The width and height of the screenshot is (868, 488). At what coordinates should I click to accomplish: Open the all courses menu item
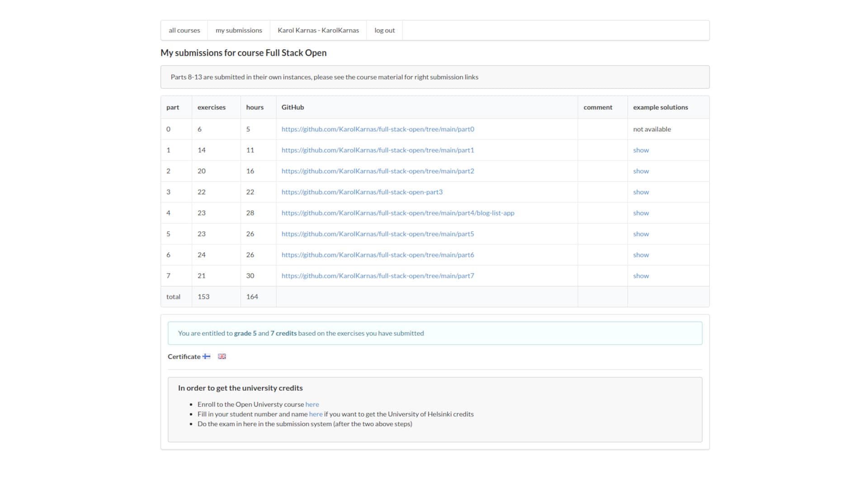pyautogui.click(x=184, y=30)
